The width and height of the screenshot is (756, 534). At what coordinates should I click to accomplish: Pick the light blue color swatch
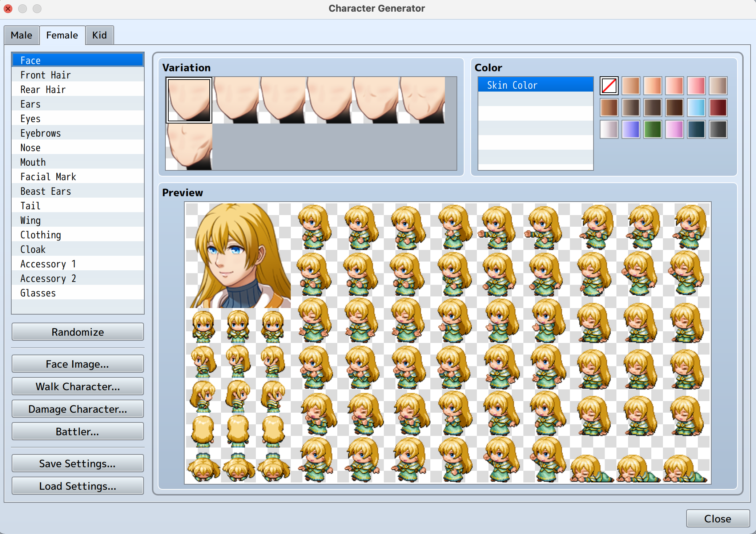click(696, 108)
